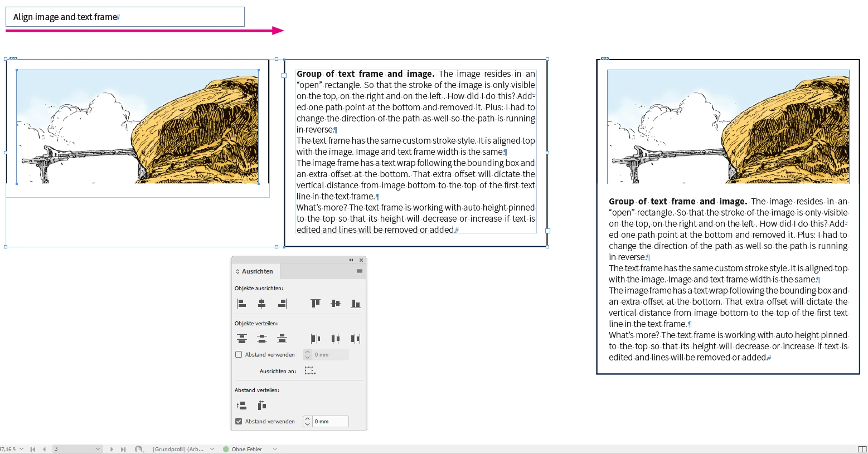Distribute left edges of the objects
The height and width of the screenshot is (454, 868).
tap(316, 339)
